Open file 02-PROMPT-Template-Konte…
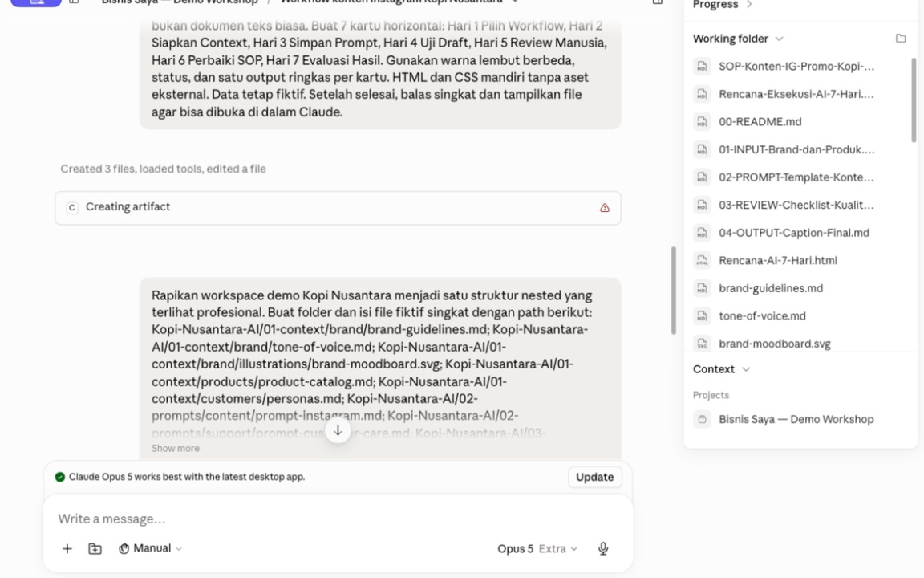 pyautogui.click(x=796, y=177)
